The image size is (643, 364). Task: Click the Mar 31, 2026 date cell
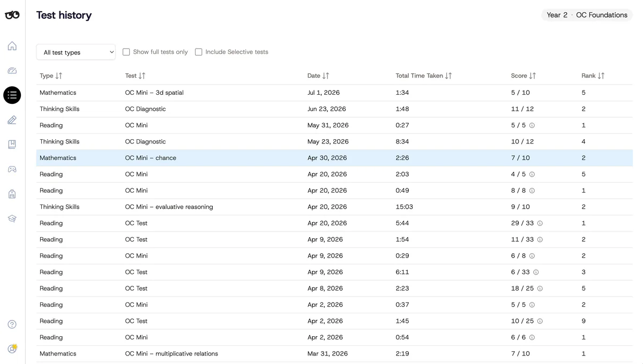[327, 354]
